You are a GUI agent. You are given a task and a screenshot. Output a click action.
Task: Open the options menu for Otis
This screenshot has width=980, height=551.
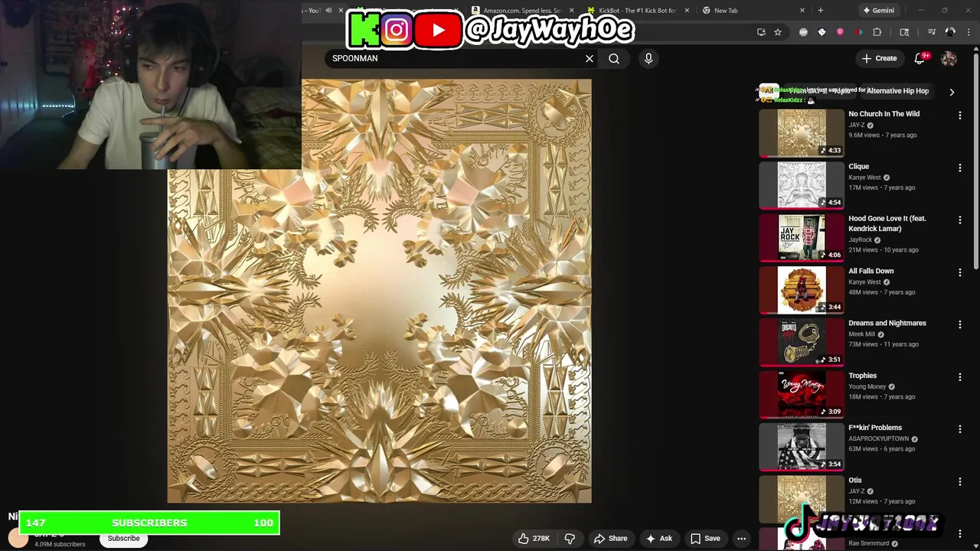tap(959, 481)
